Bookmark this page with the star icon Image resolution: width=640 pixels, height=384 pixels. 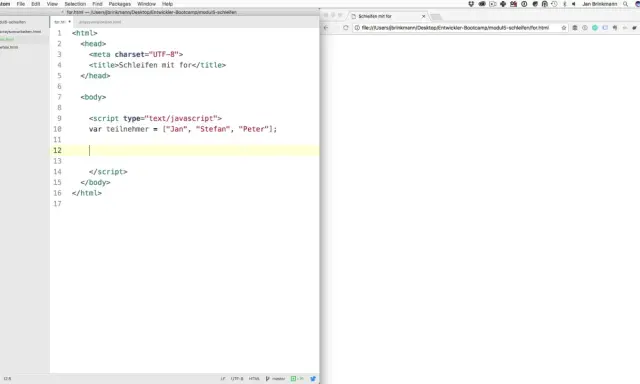click(564, 28)
